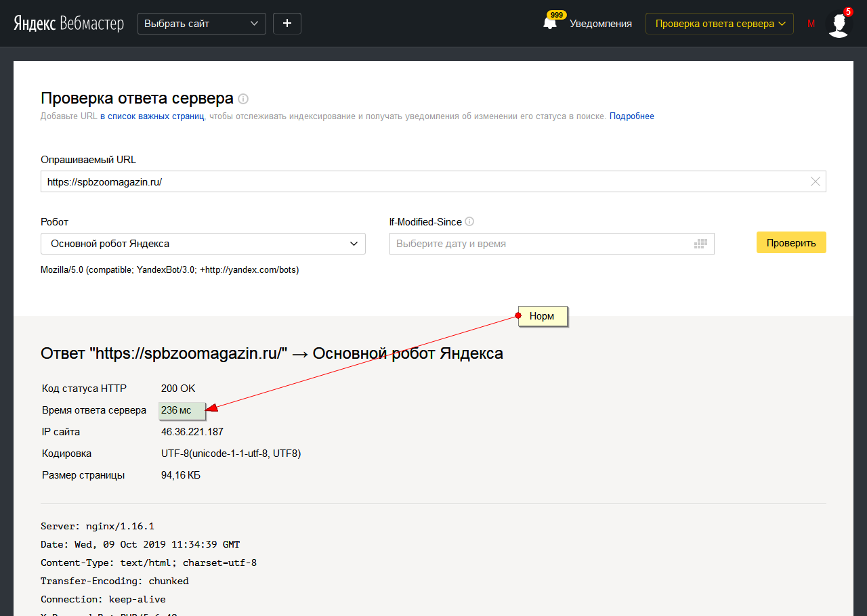Image resolution: width=867 pixels, height=616 pixels.
Task: Click the red 'М' icon in header
Action: [x=811, y=24]
